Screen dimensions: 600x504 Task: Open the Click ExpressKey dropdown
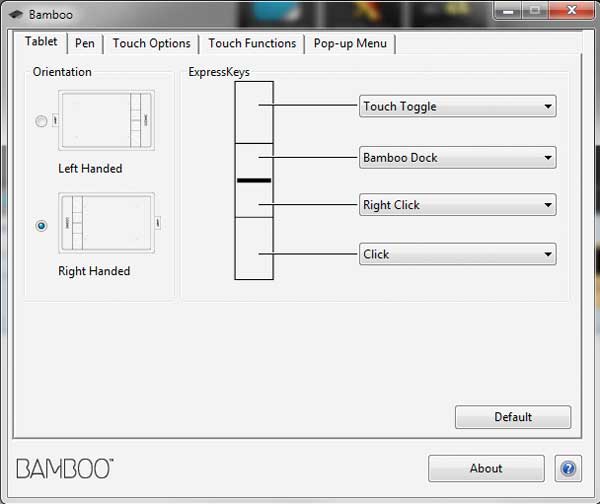click(458, 254)
